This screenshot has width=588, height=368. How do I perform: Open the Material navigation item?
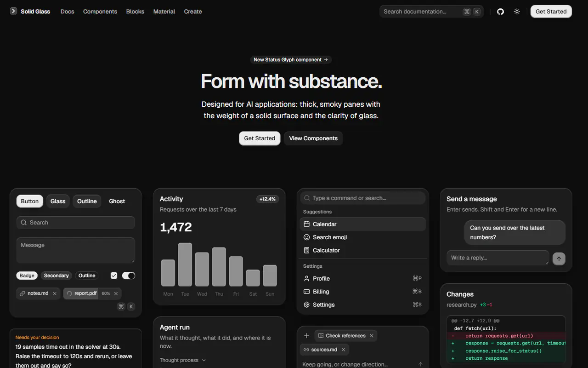(164, 11)
